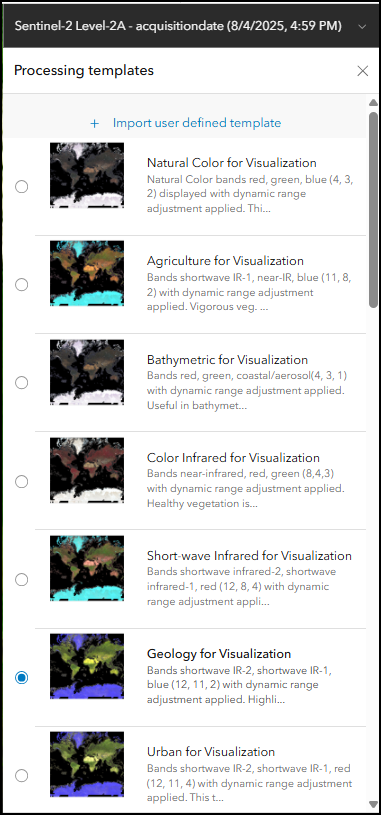The width and height of the screenshot is (381, 815).
Task: Click the 'Urban for Visualization' title
Action: 211,752
